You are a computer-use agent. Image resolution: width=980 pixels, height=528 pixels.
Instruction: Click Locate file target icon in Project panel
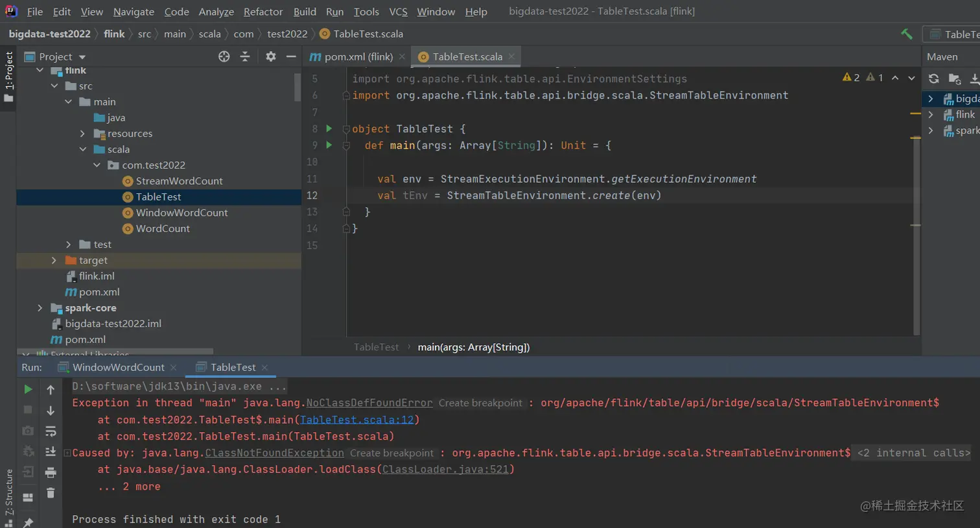(x=224, y=56)
